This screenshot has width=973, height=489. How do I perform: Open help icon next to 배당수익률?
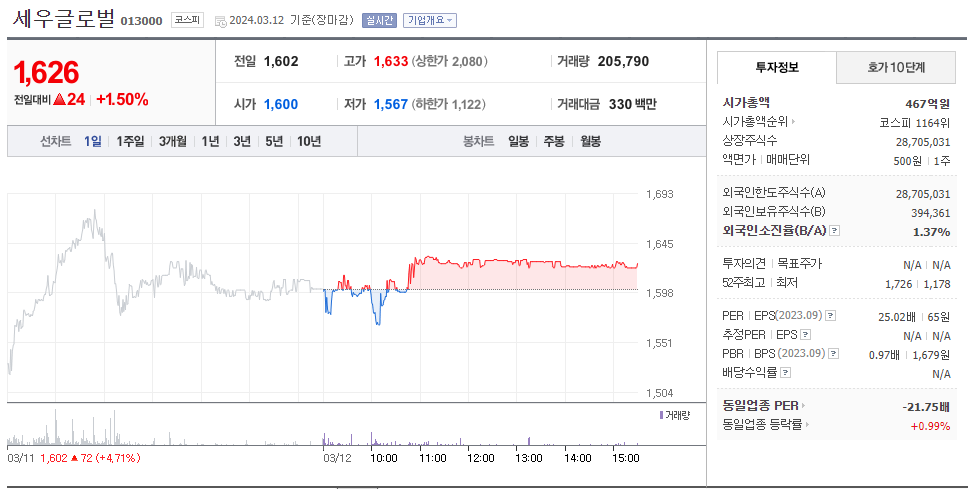coord(786,373)
